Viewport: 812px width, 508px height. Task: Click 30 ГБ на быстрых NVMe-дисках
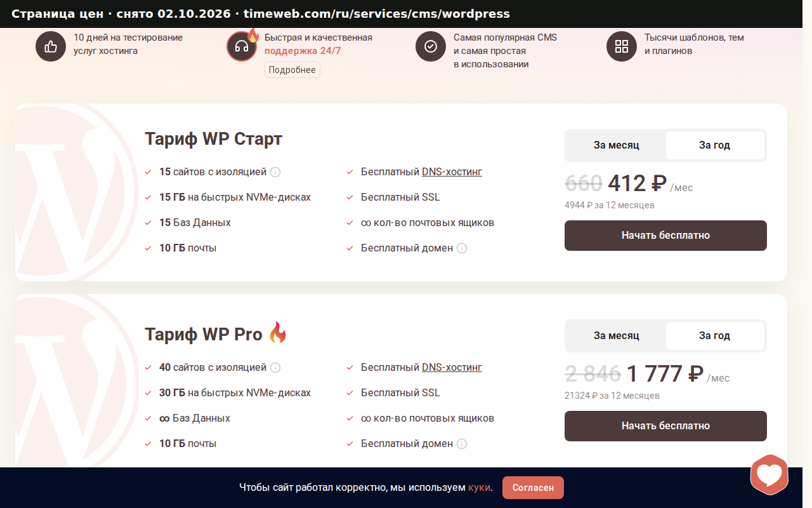pos(235,393)
